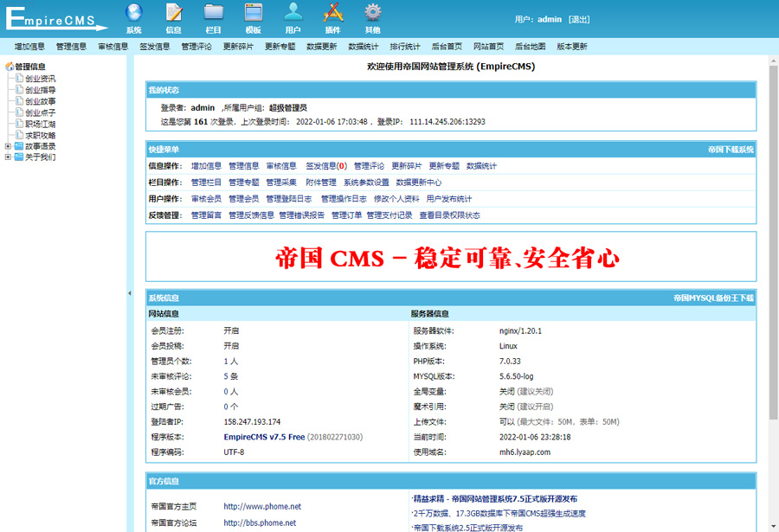Click the 退出 logout link
This screenshot has height=532, width=779.
(579, 19)
